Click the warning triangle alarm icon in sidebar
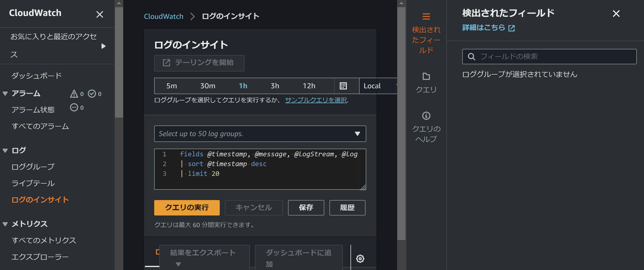This screenshot has height=270, width=644. click(x=74, y=93)
